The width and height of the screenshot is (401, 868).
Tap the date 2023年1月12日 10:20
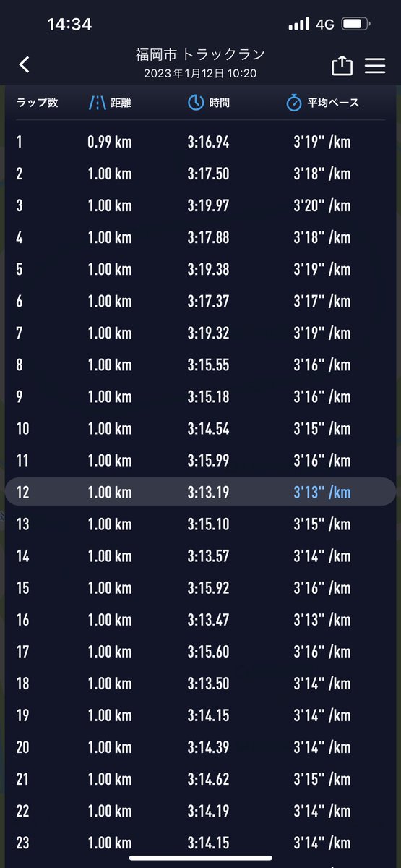pyautogui.click(x=200, y=73)
